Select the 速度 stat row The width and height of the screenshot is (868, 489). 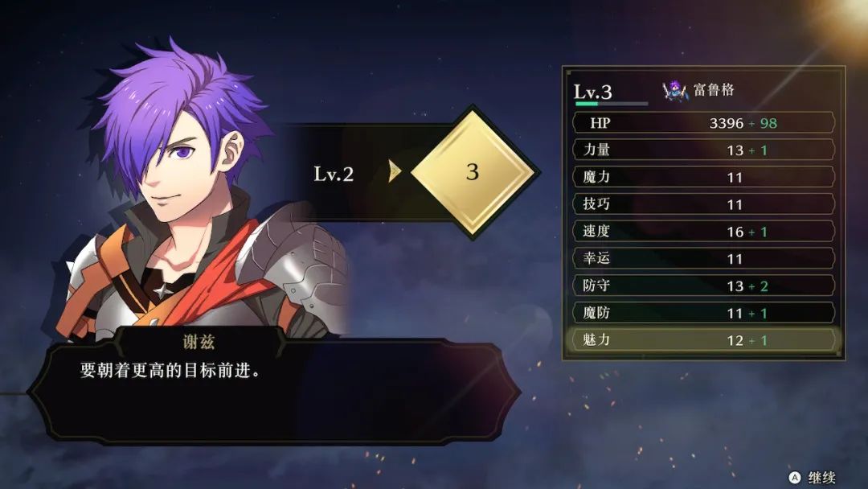coord(703,232)
